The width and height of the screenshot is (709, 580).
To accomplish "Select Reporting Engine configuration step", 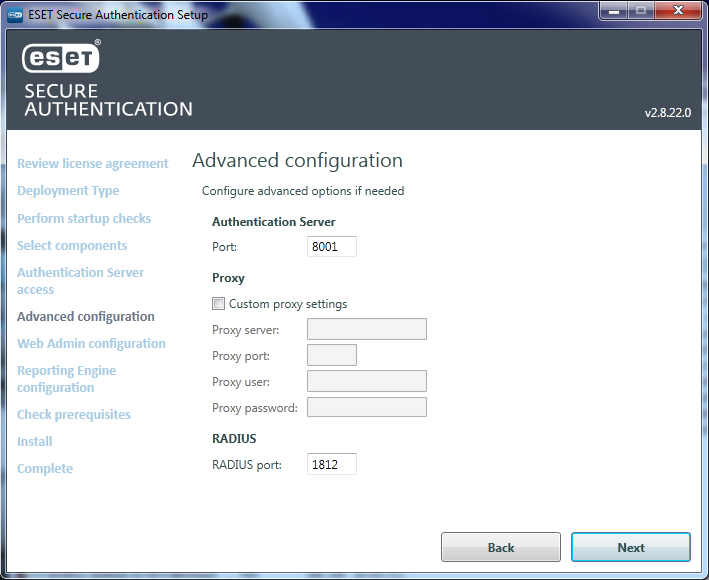I will tap(67, 379).
